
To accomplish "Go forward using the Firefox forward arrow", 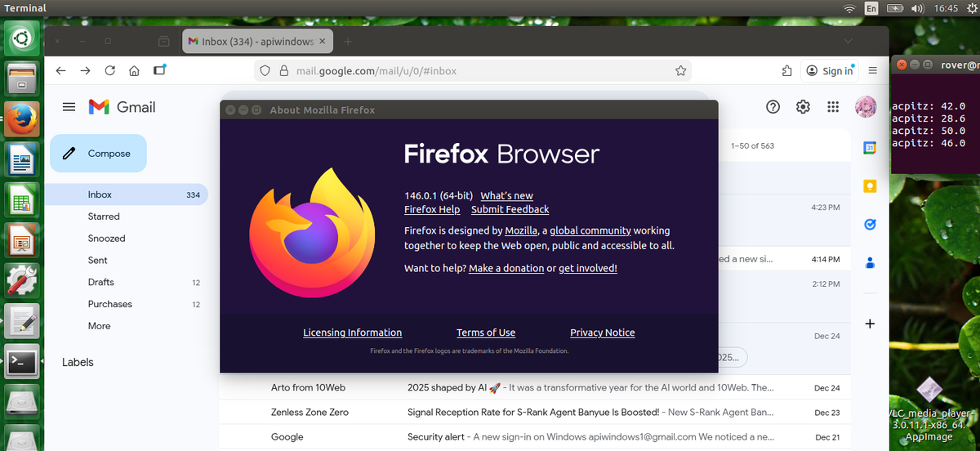I will pos(85,71).
